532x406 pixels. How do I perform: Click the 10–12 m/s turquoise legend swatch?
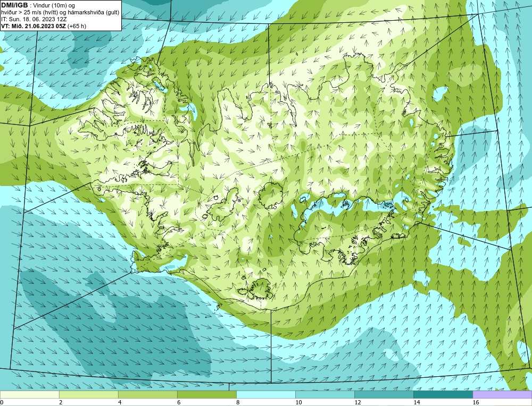pyautogui.click(x=325, y=394)
